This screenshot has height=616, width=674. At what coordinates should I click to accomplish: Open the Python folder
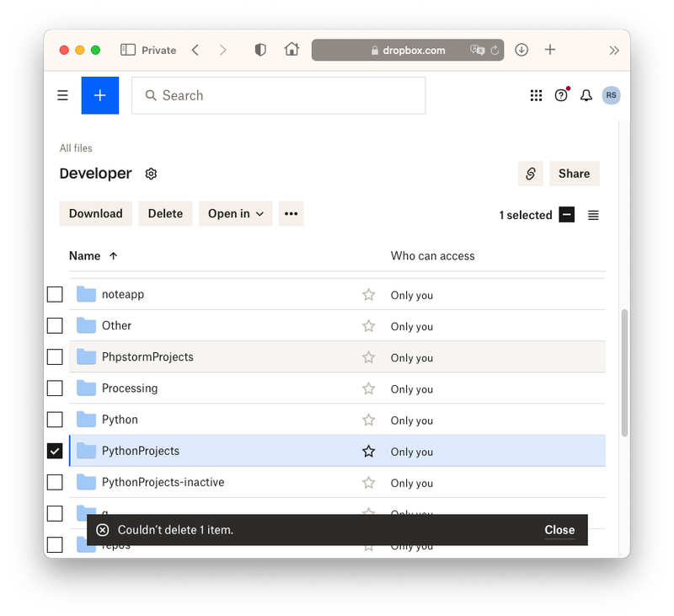coord(120,420)
